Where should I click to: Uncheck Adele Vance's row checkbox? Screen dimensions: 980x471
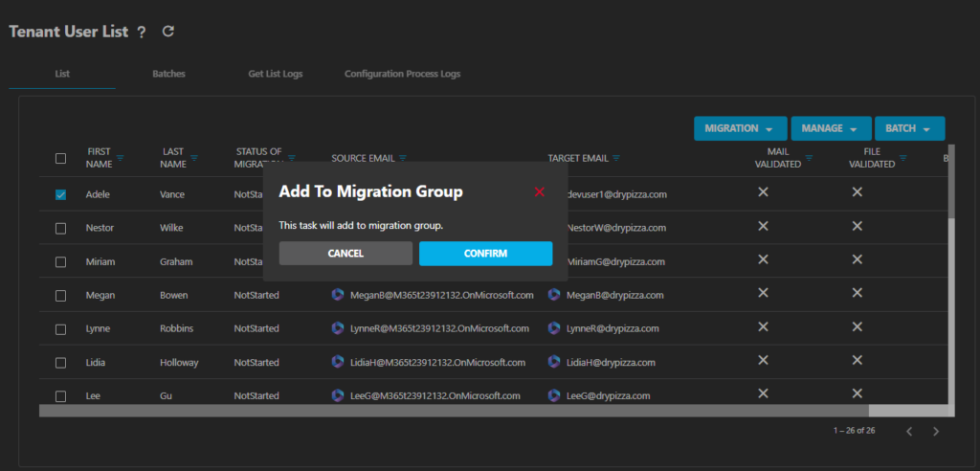60,194
